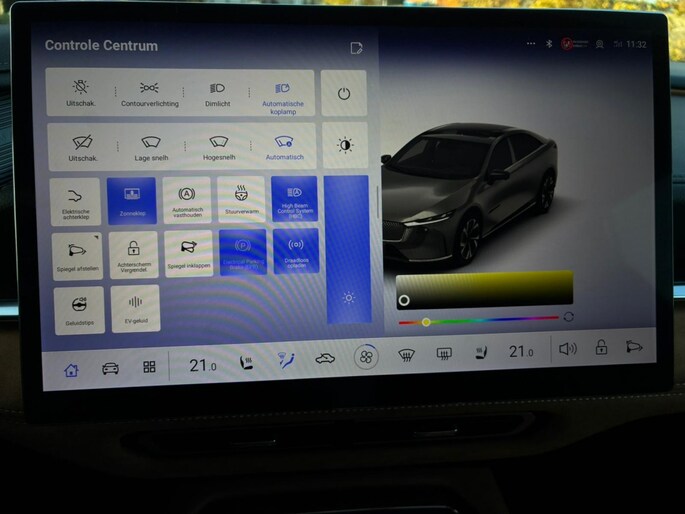Expand Spiegel afstellen mirror adjustment options
685x514 pixels.
pos(77,255)
